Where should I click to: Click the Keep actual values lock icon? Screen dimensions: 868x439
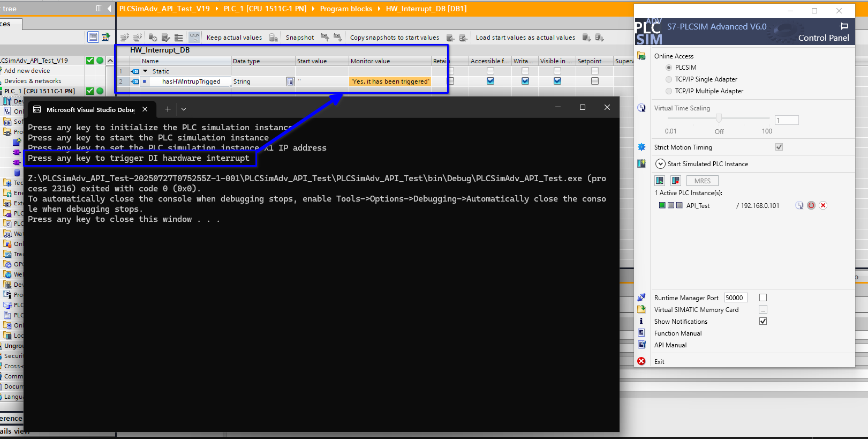tap(273, 38)
